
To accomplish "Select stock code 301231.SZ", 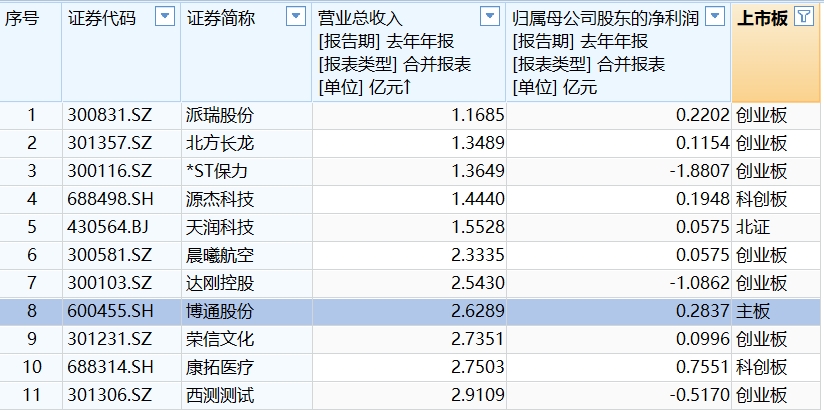I will coord(109,339).
